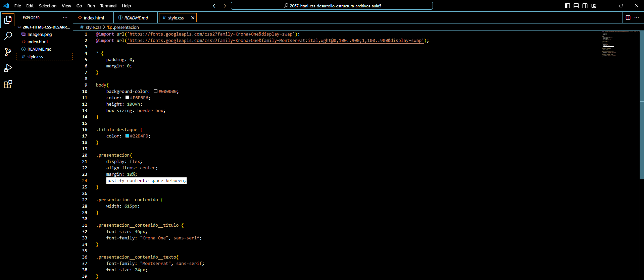Click the EXPLORER panel header
The width and height of the screenshot is (644, 280).
(31, 18)
